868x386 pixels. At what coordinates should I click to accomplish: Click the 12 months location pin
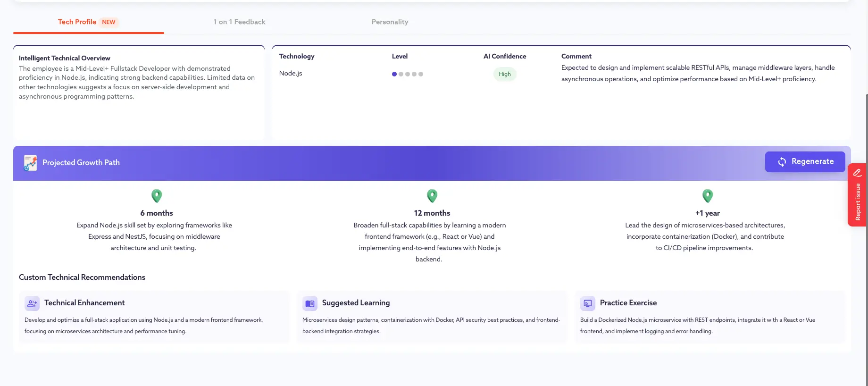click(432, 195)
